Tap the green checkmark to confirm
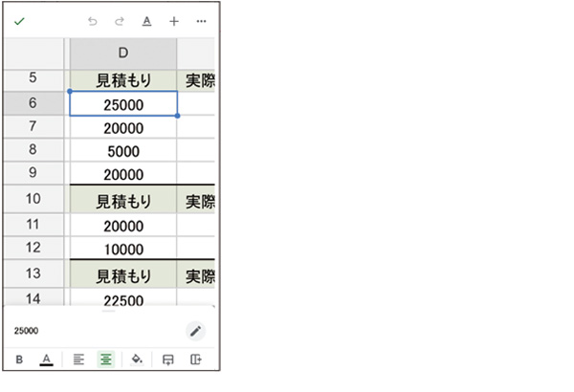 (19, 21)
